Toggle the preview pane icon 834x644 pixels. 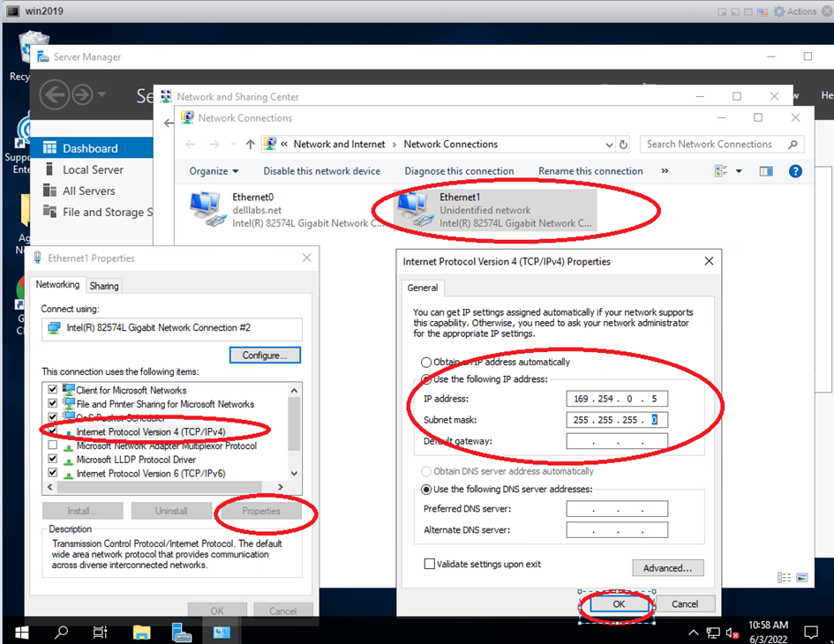(765, 171)
